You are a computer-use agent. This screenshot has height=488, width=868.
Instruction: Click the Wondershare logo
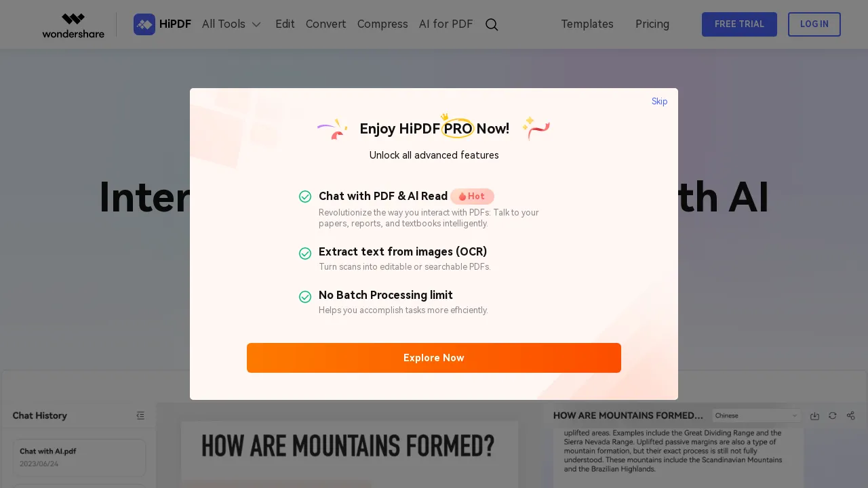coord(73,24)
